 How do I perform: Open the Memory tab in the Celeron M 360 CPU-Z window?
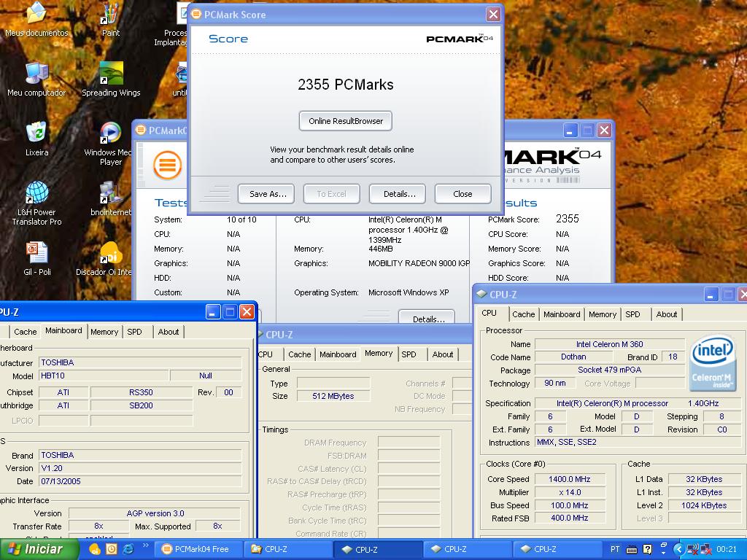coord(602,314)
